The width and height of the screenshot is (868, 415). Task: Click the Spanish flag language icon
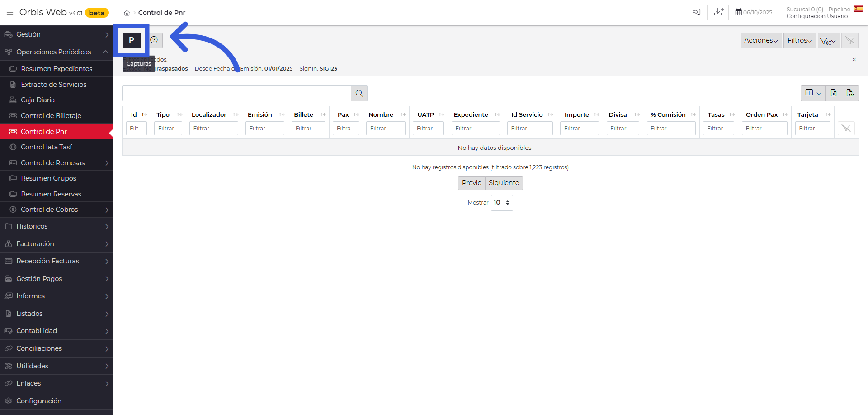858,9
